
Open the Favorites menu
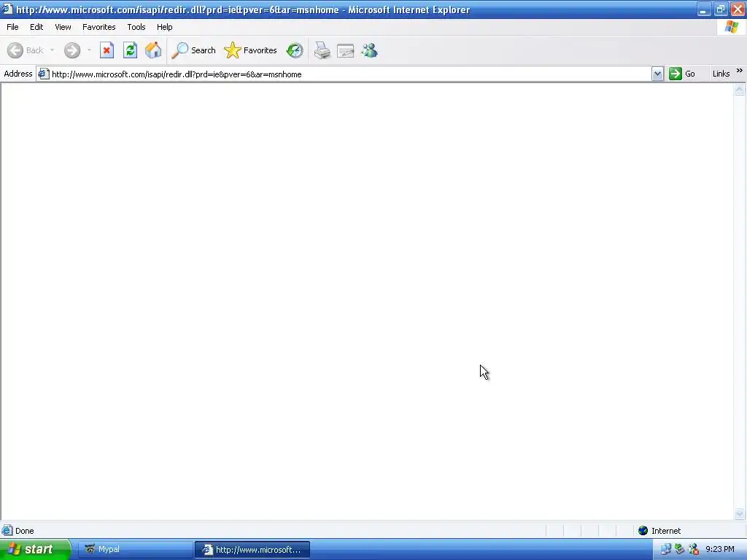98,27
